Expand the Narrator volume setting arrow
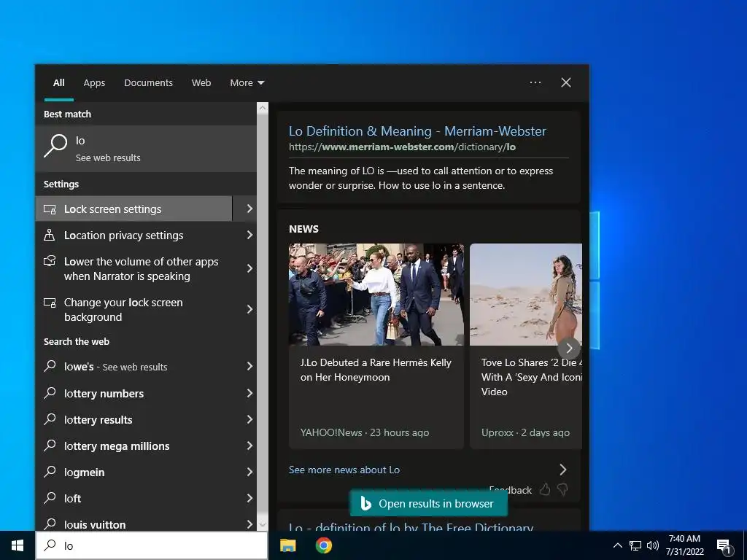The height and width of the screenshot is (560, 747). pyautogui.click(x=249, y=268)
